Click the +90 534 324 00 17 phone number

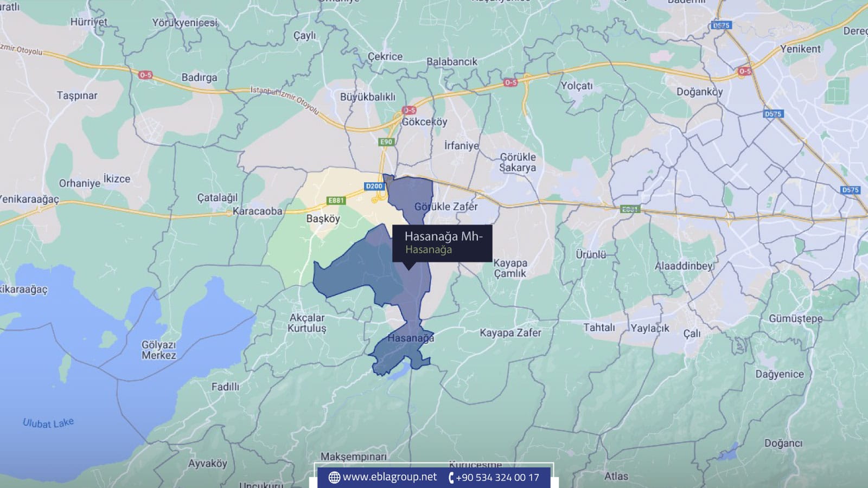[x=497, y=477]
